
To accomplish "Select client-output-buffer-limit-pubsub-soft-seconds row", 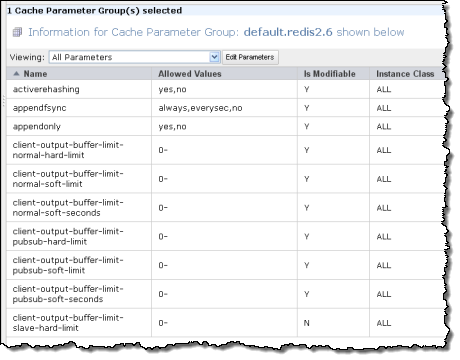I will [225, 294].
